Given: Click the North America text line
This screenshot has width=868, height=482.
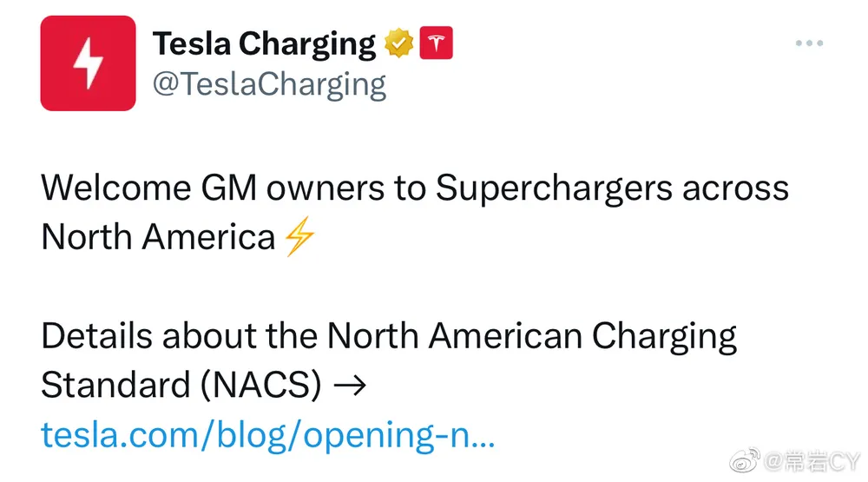Looking at the screenshot, I should tap(158, 237).
